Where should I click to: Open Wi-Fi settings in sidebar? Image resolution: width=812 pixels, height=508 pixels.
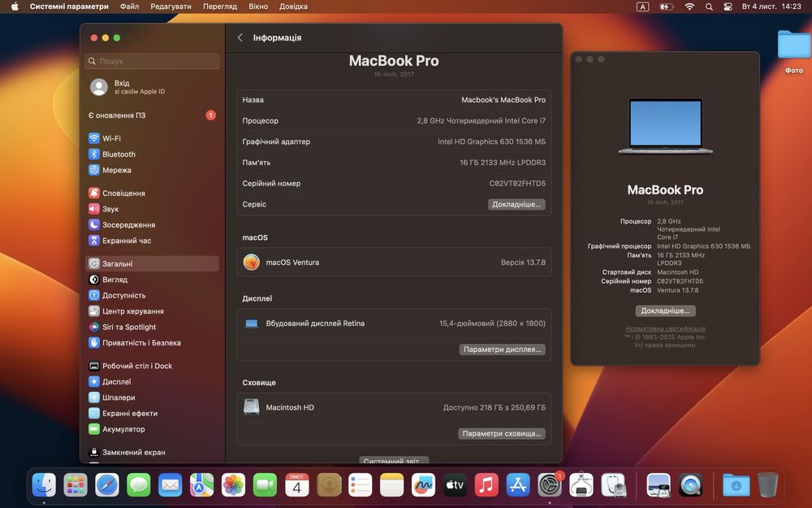point(153,138)
